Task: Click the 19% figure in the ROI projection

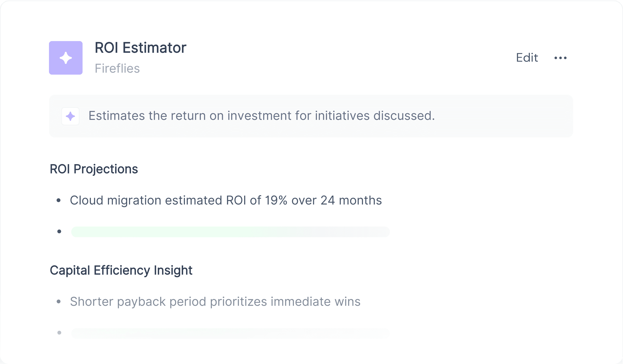Action: pos(276,200)
